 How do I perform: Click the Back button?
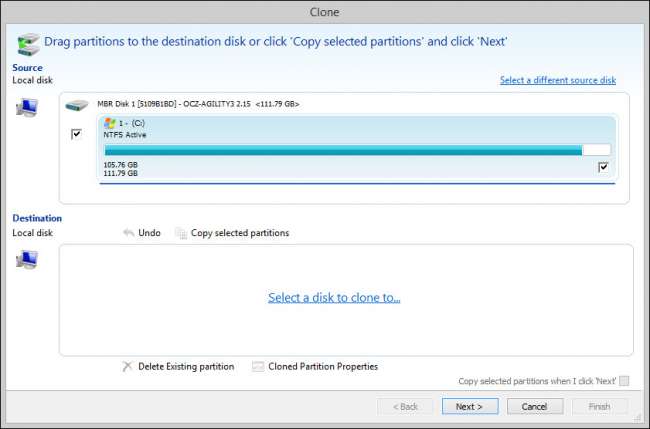click(x=405, y=406)
